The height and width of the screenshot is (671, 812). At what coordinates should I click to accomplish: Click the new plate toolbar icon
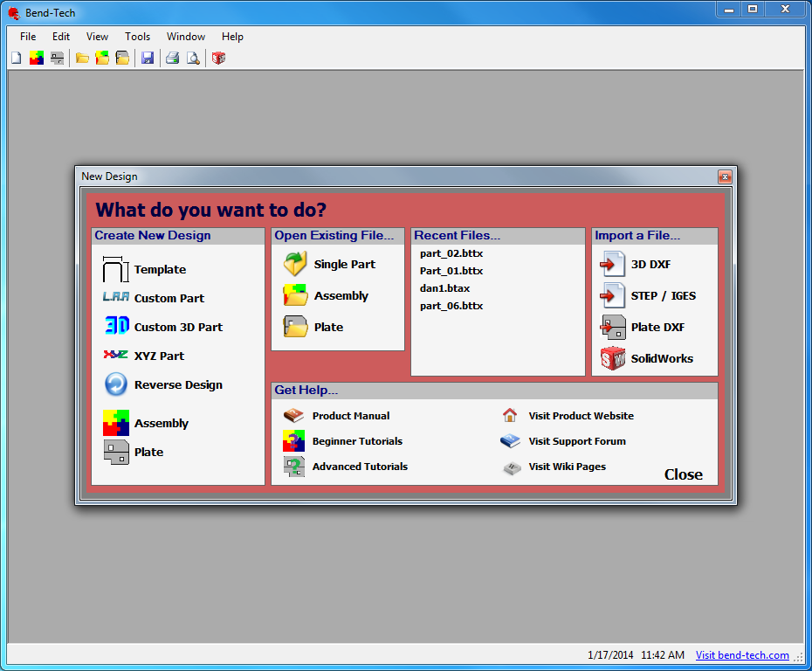coord(57,58)
